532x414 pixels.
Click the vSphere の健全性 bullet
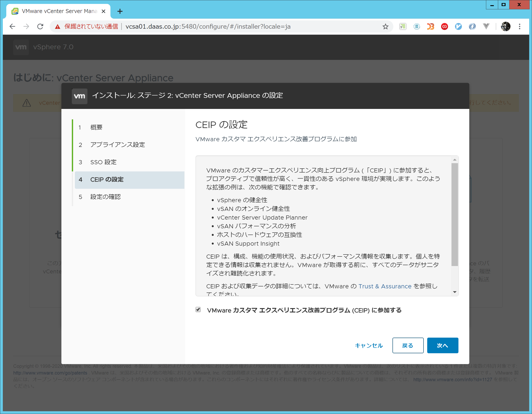[x=242, y=200]
